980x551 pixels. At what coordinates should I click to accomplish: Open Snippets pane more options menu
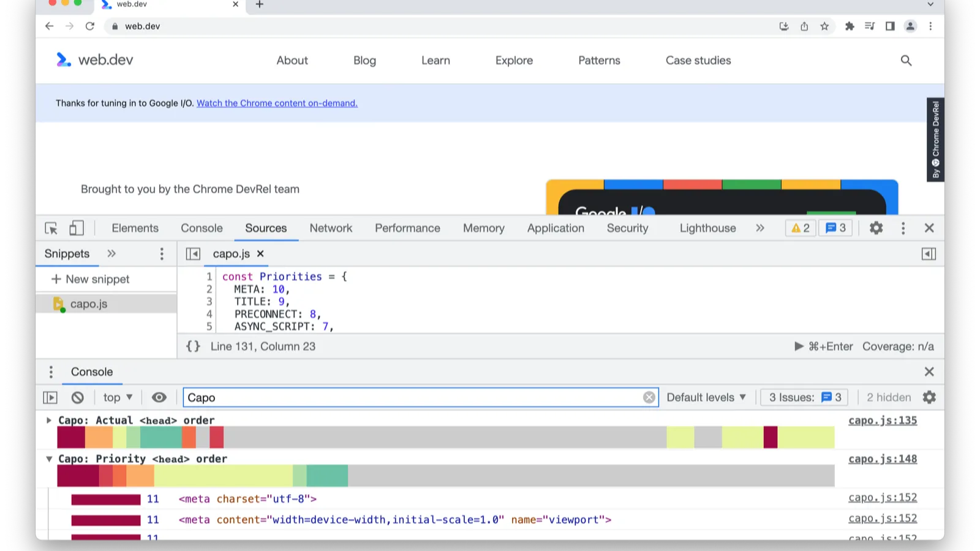(x=162, y=254)
